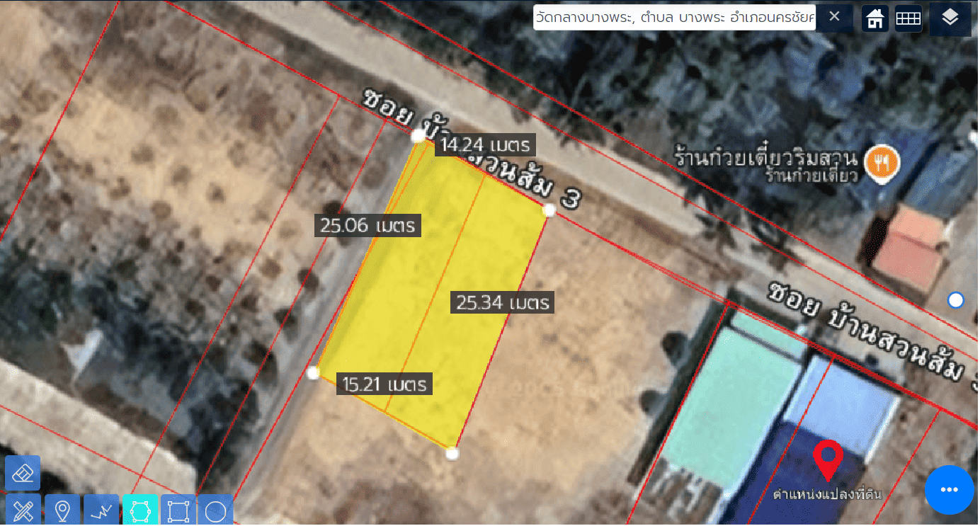Select the rectangle drawing tool
The height and width of the screenshot is (526, 980).
click(178, 510)
